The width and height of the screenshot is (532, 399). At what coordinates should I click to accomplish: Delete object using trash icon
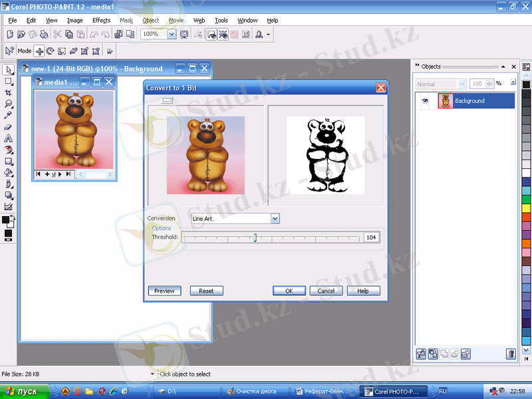coord(510,354)
